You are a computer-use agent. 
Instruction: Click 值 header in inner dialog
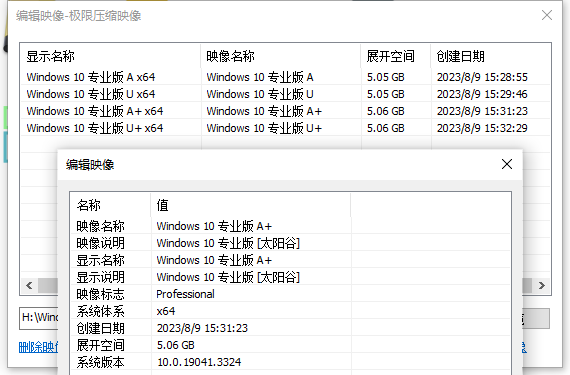(251, 205)
